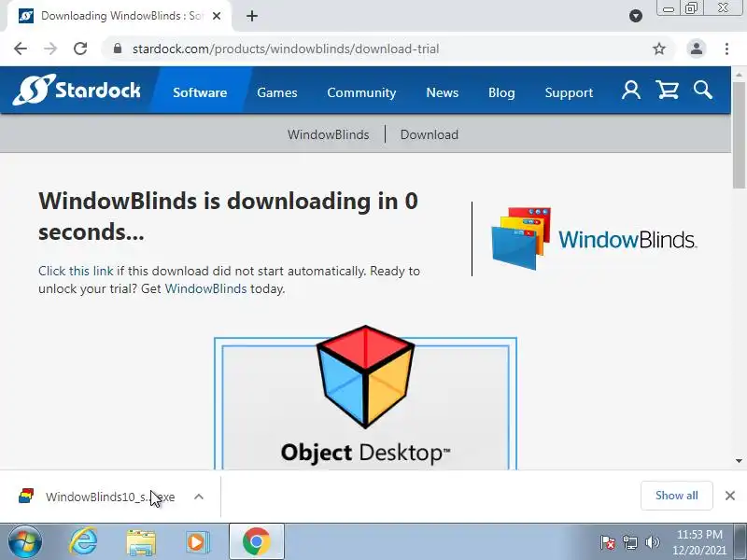Open the Community menu
This screenshot has height=560, width=747.
pos(361,91)
